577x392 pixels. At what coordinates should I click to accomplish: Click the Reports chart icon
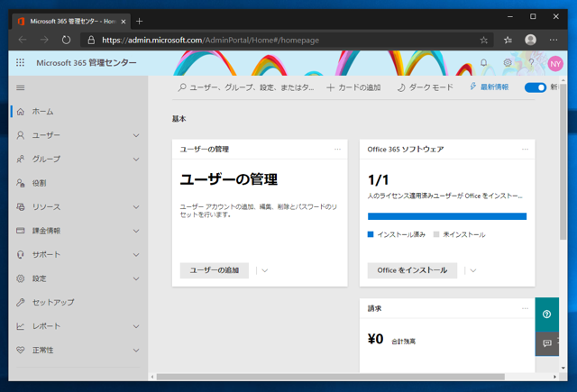(x=21, y=326)
